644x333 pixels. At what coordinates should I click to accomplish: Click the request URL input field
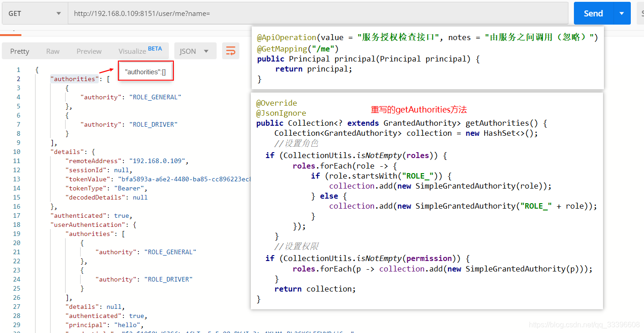(x=318, y=13)
